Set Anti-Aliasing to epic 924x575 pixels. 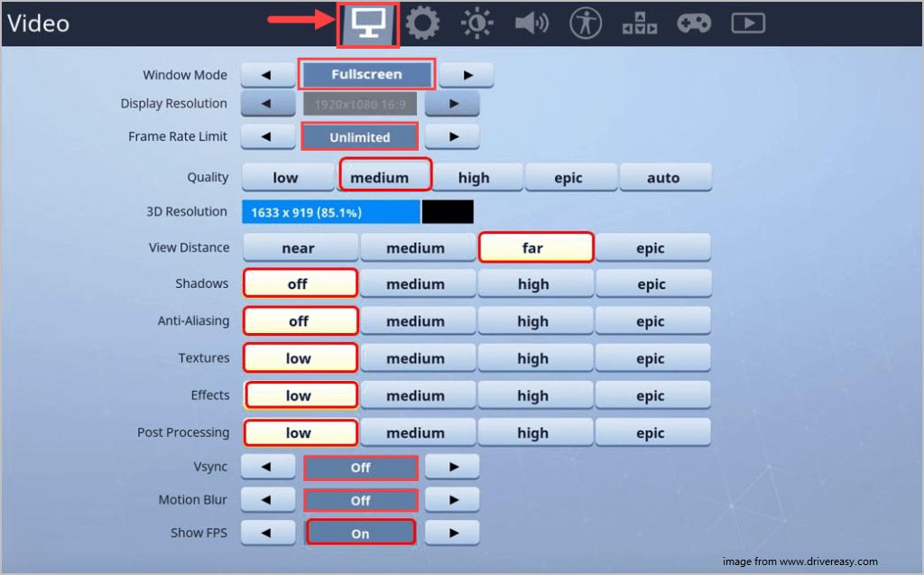pos(653,320)
